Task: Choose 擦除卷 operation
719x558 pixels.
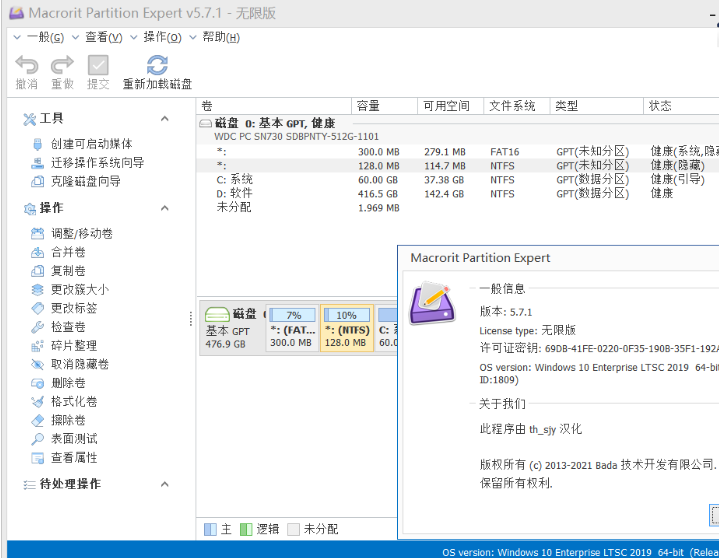Action: point(68,420)
